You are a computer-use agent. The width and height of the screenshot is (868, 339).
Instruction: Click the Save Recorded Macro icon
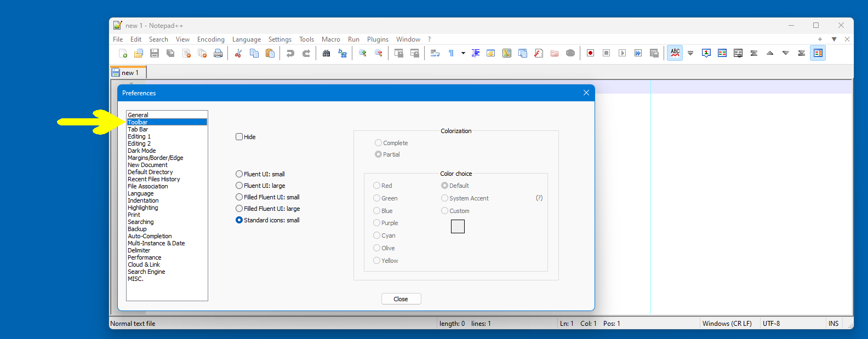(654, 53)
